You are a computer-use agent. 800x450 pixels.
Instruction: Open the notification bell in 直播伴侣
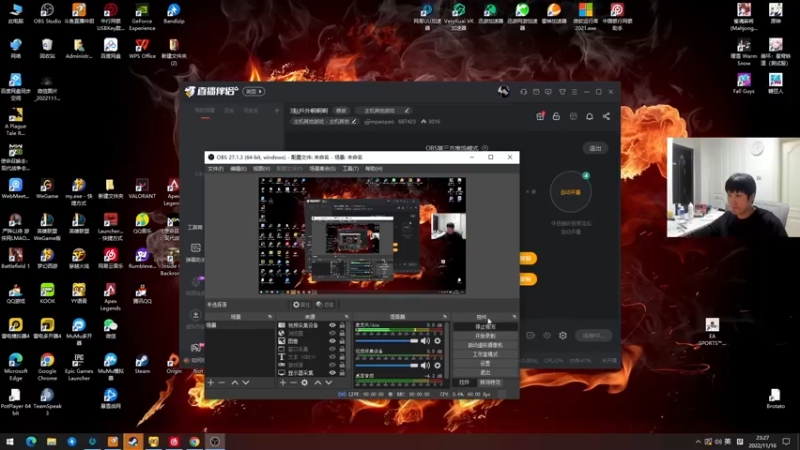click(x=589, y=116)
